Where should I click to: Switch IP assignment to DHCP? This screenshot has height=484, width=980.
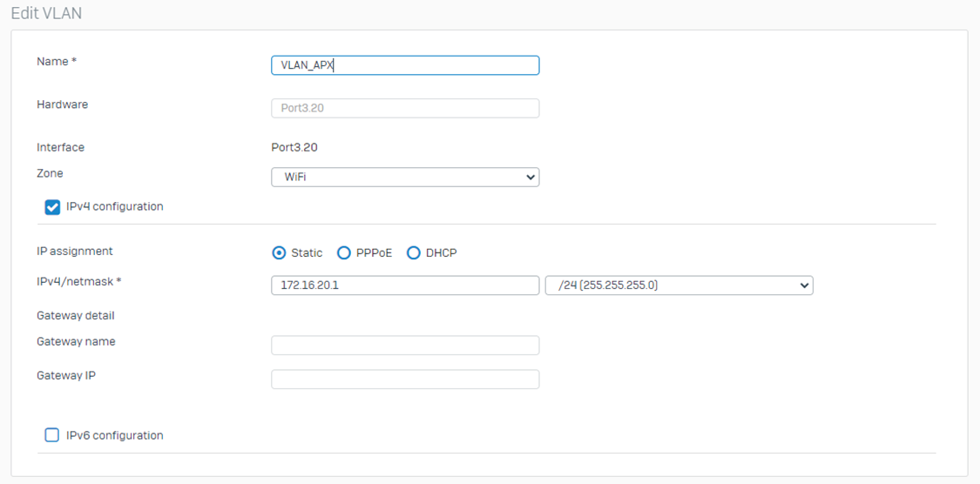414,253
